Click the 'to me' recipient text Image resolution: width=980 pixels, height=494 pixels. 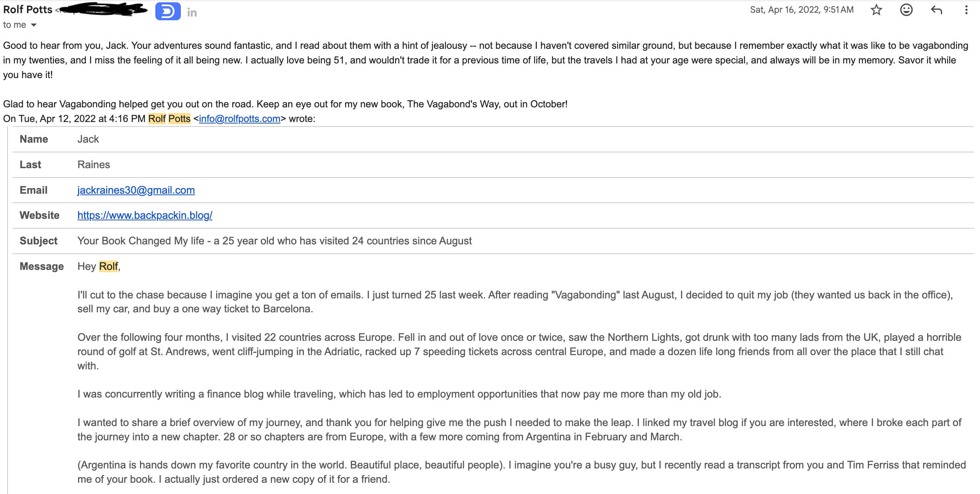[15, 25]
